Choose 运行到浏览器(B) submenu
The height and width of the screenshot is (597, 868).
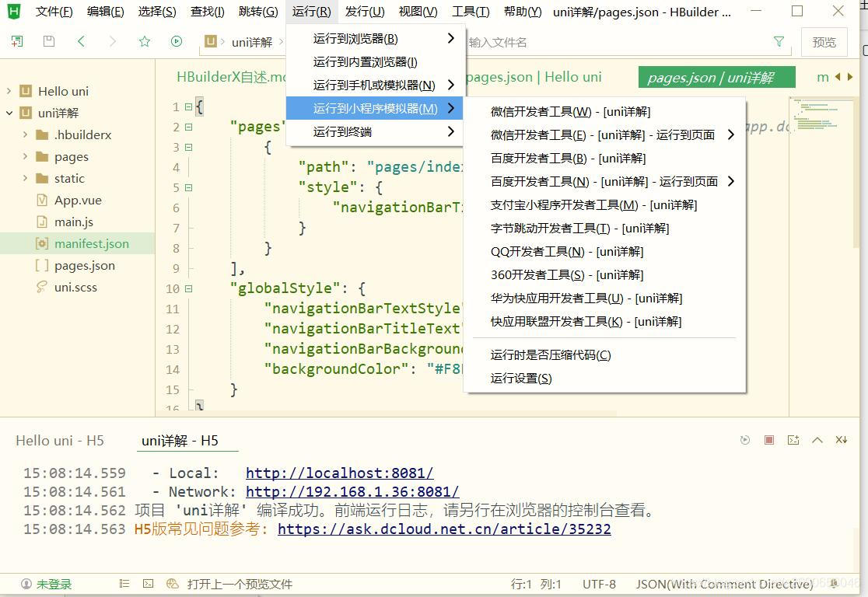coord(375,39)
